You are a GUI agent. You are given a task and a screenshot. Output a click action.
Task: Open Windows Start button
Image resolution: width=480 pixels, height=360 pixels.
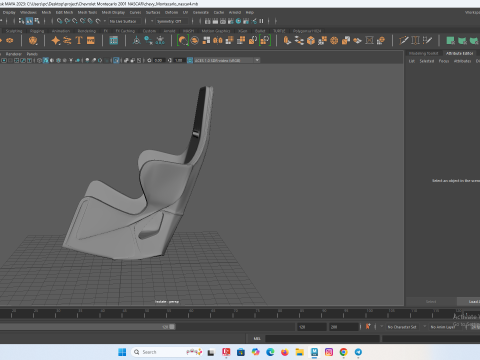pyautogui.click(x=122, y=352)
